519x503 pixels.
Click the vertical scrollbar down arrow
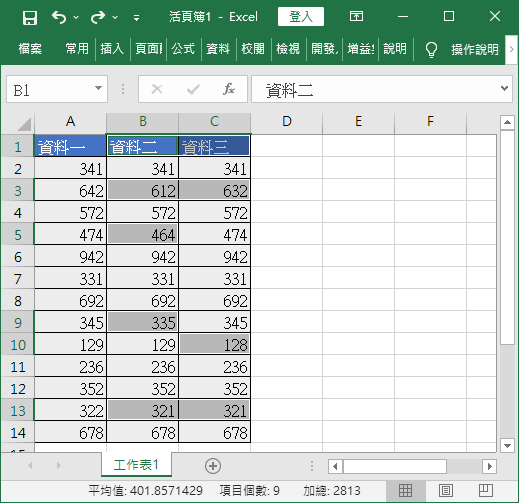[x=507, y=445]
